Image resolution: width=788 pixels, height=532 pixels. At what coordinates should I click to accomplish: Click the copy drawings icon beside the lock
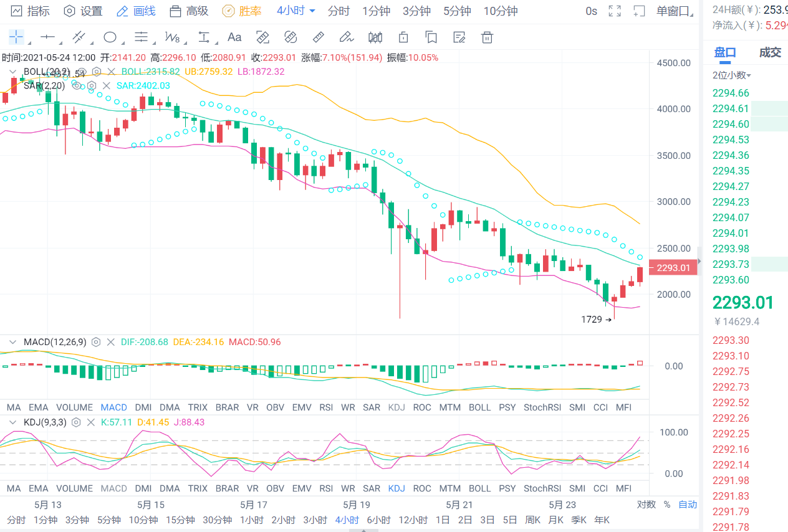tap(431, 37)
